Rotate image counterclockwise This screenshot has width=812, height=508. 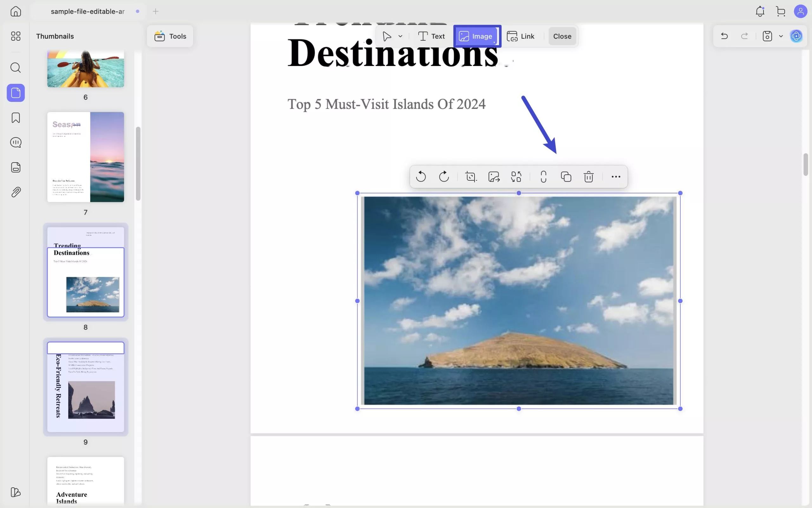[421, 177]
